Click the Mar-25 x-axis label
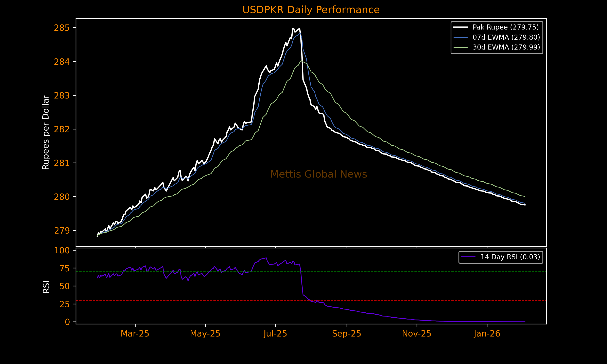607x364 pixels. pyautogui.click(x=135, y=334)
